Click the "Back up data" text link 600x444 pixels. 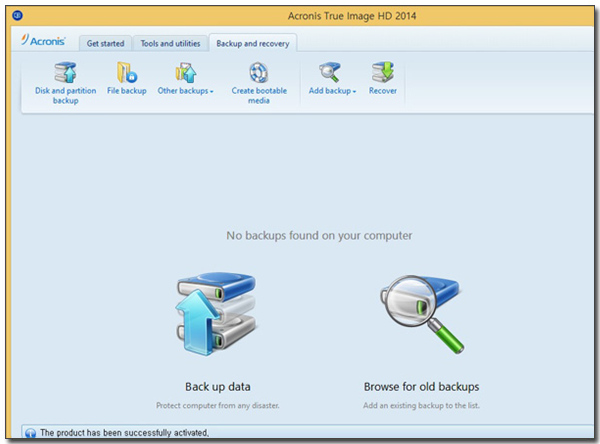point(217,386)
